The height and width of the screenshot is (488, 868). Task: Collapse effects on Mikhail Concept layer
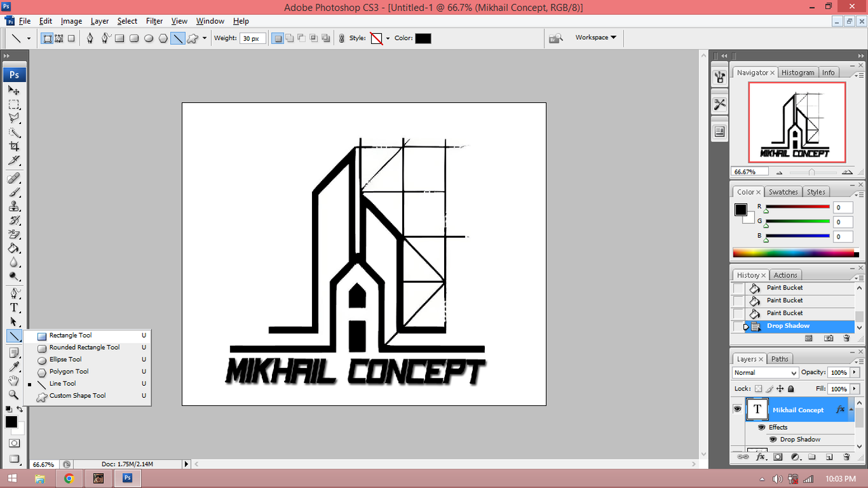[x=851, y=409]
